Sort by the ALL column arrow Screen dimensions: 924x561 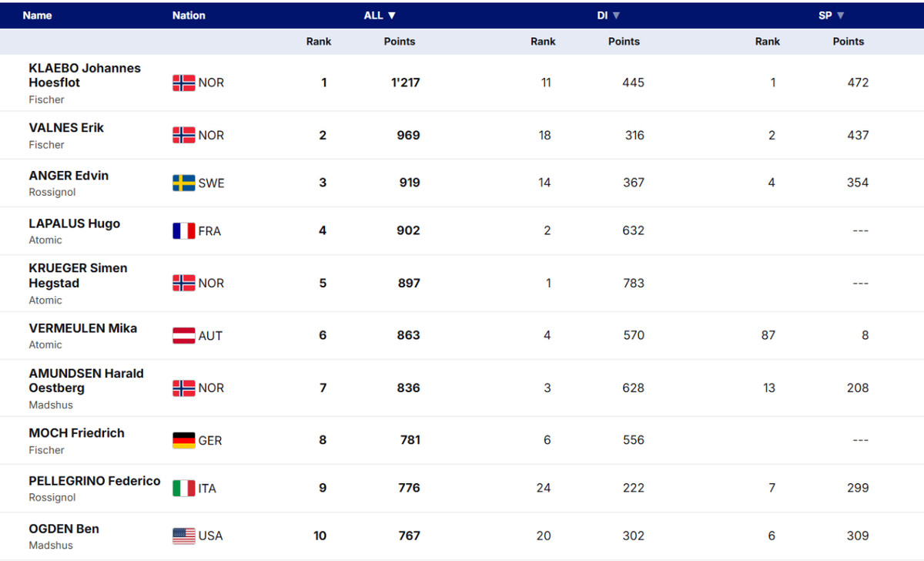(x=392, y=15)
